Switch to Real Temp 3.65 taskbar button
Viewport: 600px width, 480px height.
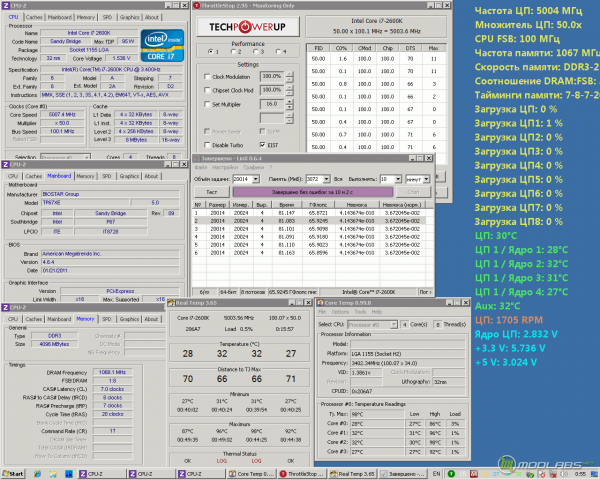tap(352, 474)
